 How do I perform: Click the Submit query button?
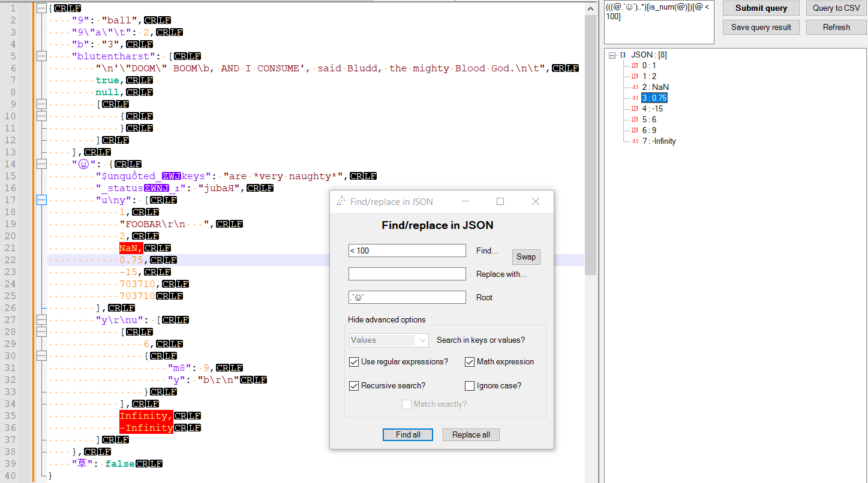(761, 8)
